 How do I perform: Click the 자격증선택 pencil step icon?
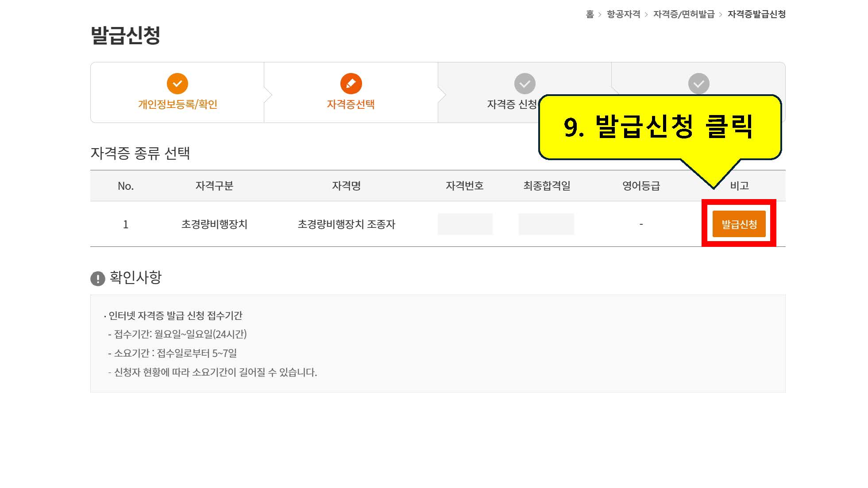[x=351, y=84]
